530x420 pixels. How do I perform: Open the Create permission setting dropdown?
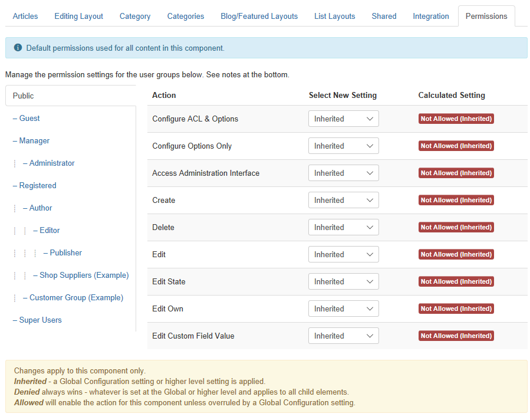click(344, 200)
